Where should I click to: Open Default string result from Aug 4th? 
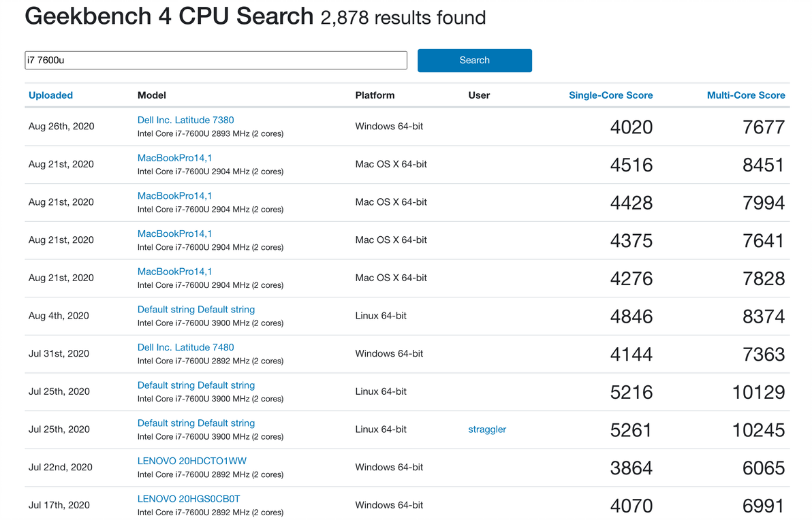click(196, 310)
